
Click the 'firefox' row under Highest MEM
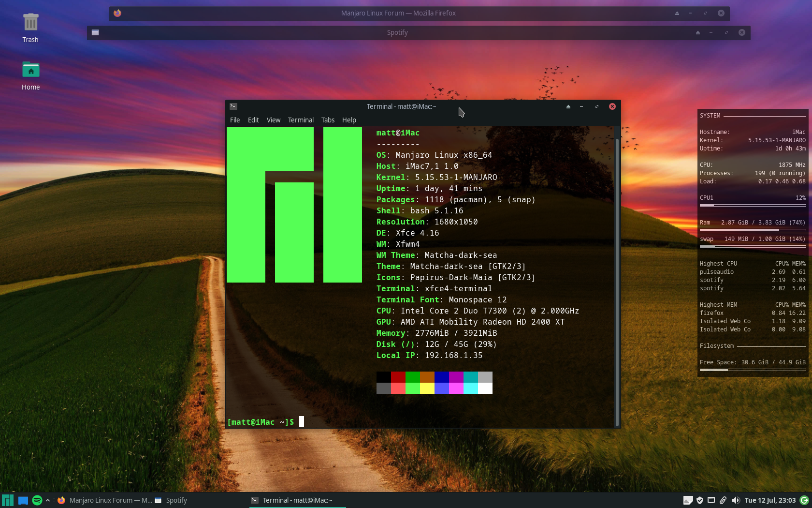tap(753, 313)
